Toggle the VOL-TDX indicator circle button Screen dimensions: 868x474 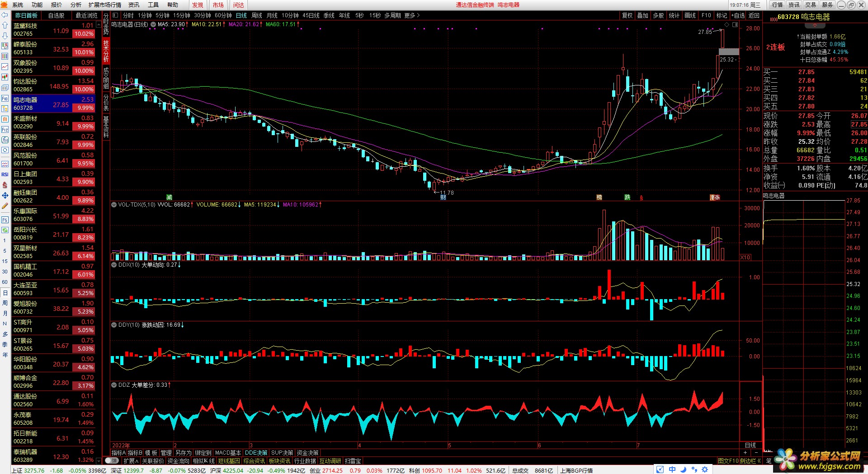click(114, 205)
